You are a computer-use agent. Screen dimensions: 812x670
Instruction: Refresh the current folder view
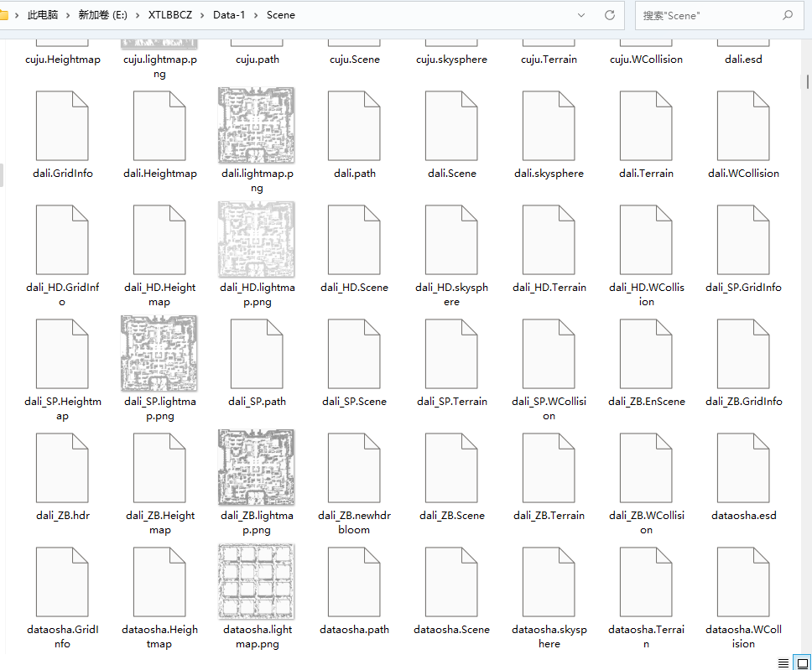pyautogui.click(x=610, y=15)
